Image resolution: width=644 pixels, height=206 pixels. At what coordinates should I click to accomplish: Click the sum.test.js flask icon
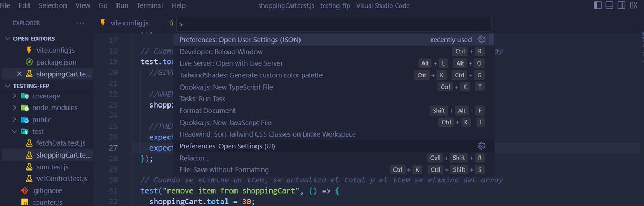click(30, 167)
